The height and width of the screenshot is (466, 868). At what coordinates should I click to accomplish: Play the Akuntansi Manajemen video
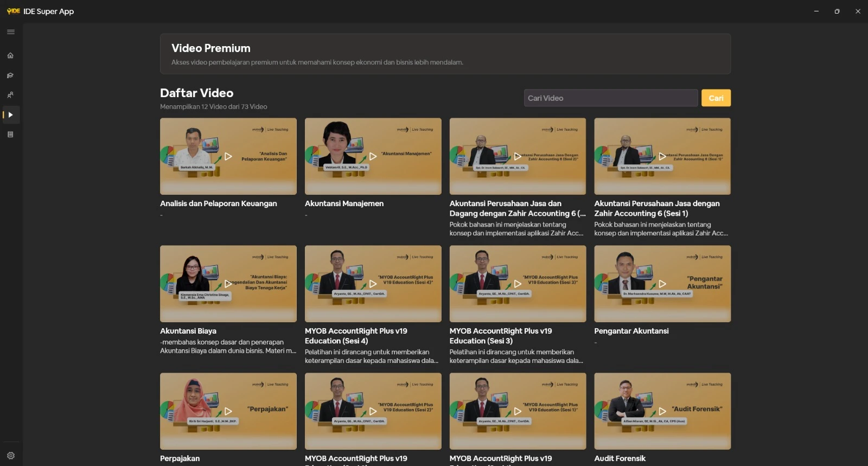[373, 156]
